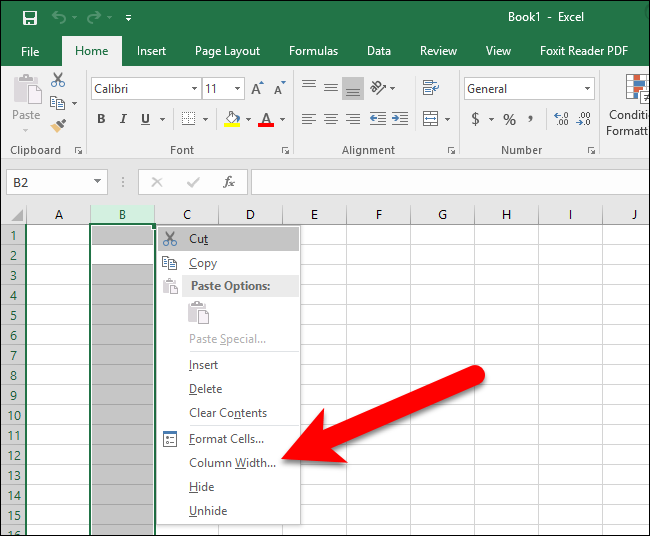Viewport: 650px width, 536px height.
Task: Toggle Italic formatting
Action: tap(123, 119)
